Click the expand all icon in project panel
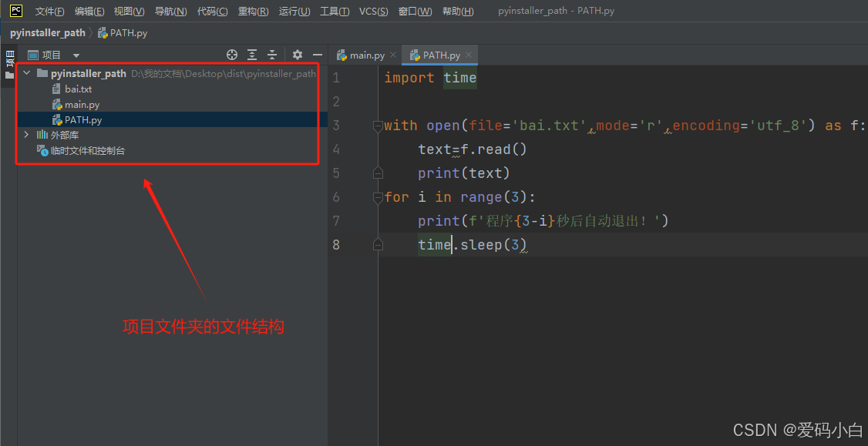This screenshot has height=446, width=868. [252, 55]
